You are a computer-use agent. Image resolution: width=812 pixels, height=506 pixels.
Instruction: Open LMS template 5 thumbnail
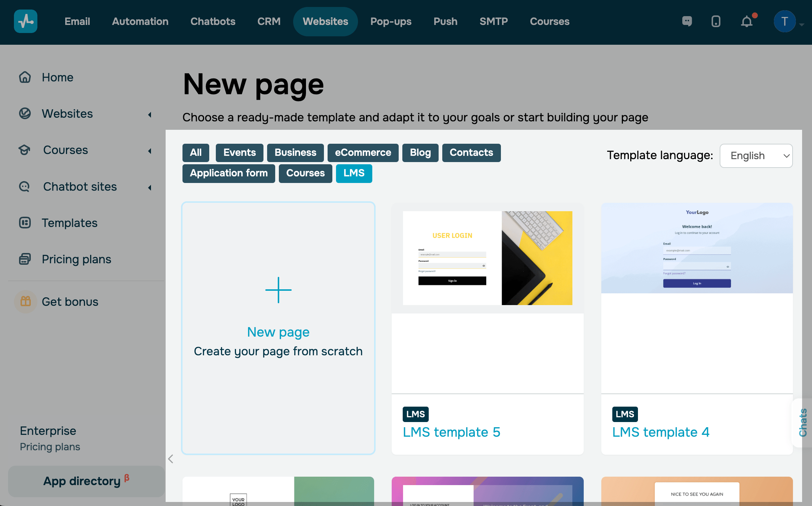click(x=487, y=258)
